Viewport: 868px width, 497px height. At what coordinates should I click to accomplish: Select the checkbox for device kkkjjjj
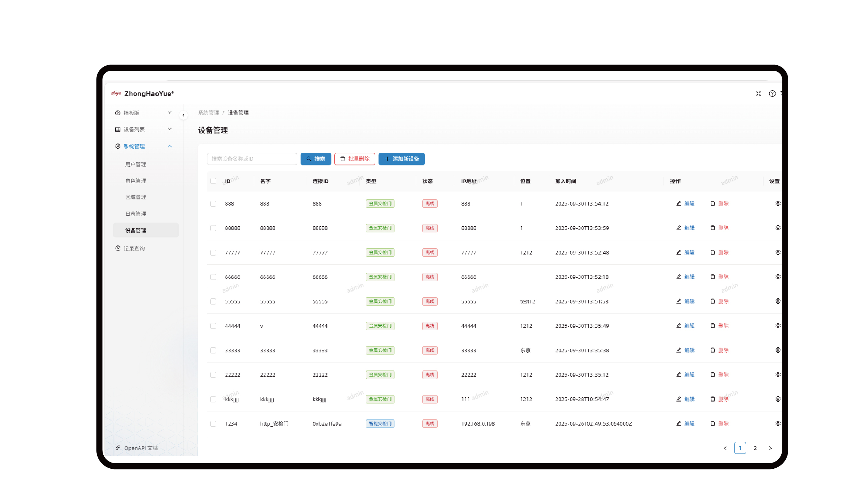[213, 399]
